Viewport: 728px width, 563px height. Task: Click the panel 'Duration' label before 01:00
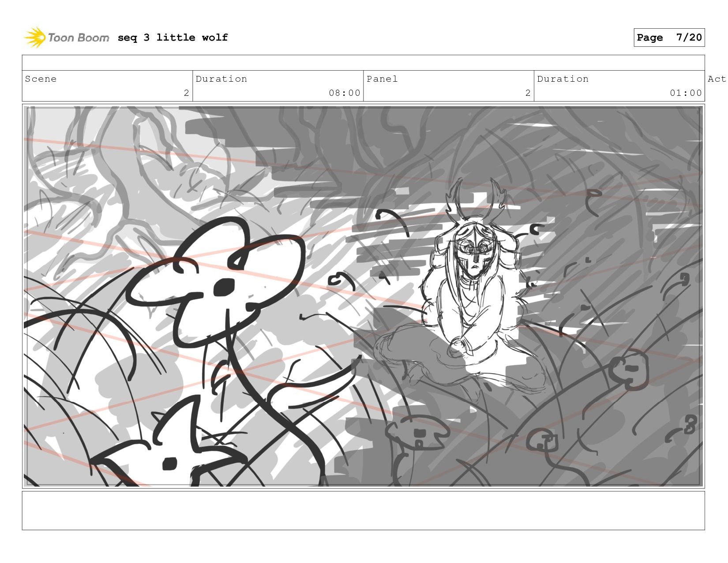[563, 79]
